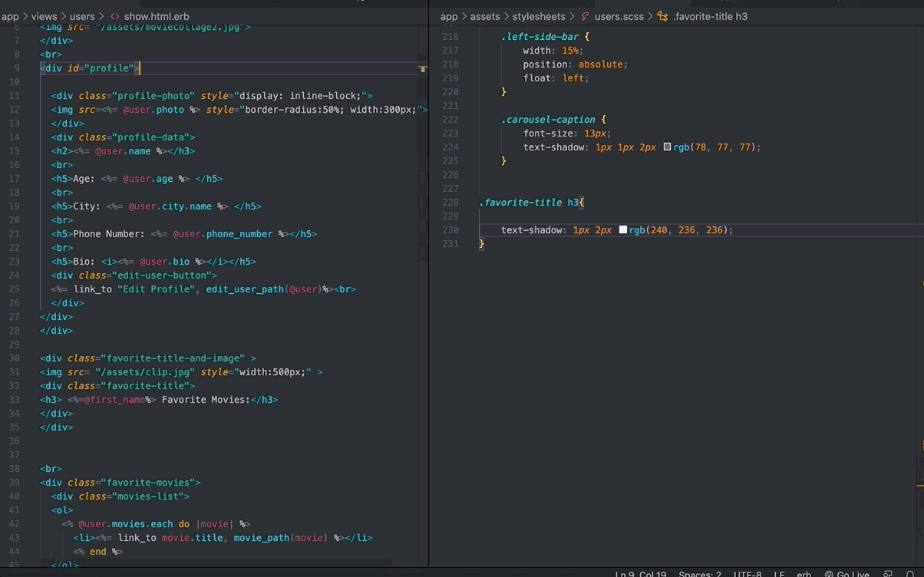Open 'Ln 9, Col 19' go-to-line indicator

[x=641, y=573]
